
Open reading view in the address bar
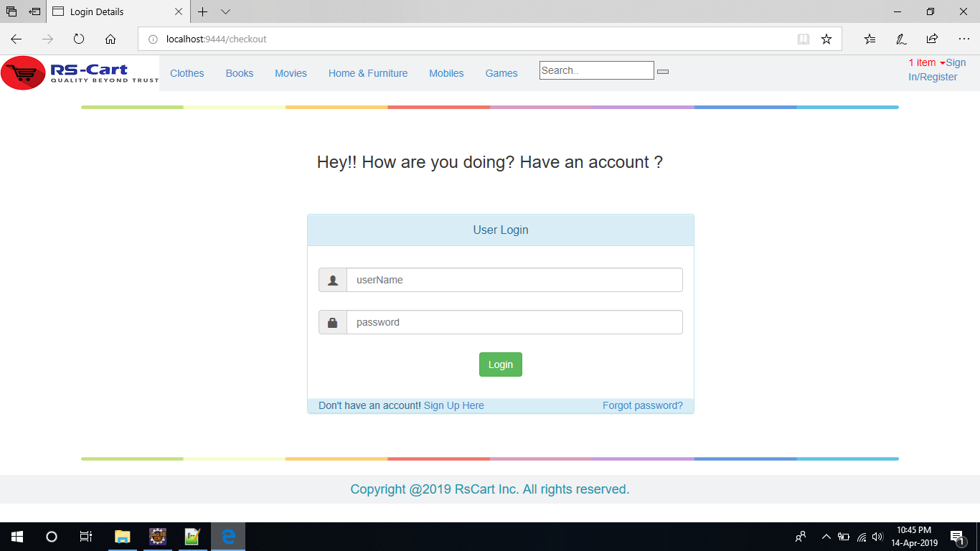click(x=804, y=39)
